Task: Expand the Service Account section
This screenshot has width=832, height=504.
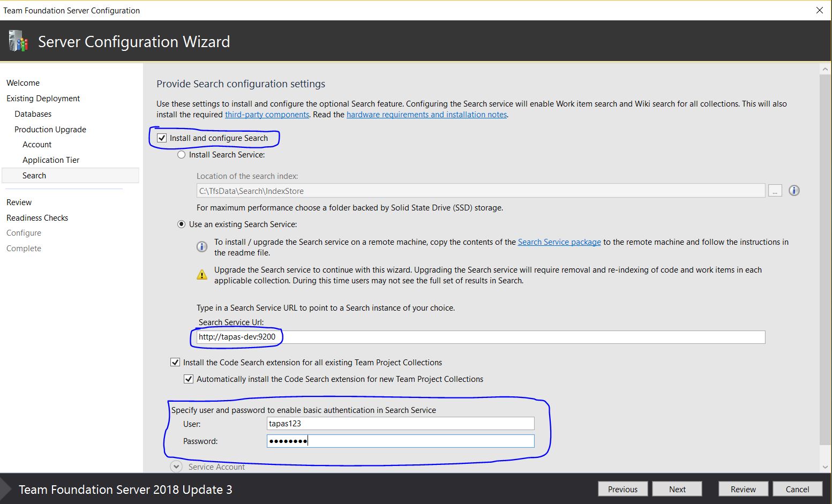Action: (x=176, y=466)
